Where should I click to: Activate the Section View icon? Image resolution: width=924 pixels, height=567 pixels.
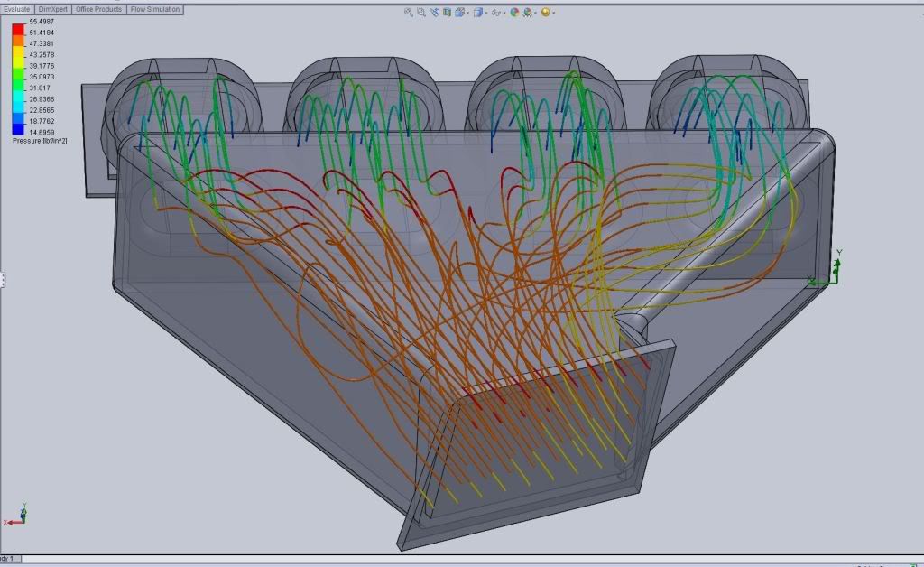[447, 13]
